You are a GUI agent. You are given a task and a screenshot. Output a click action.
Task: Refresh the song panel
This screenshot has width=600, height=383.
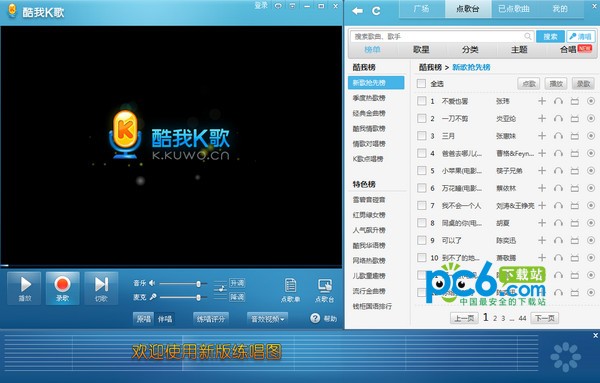click(376, 11)
